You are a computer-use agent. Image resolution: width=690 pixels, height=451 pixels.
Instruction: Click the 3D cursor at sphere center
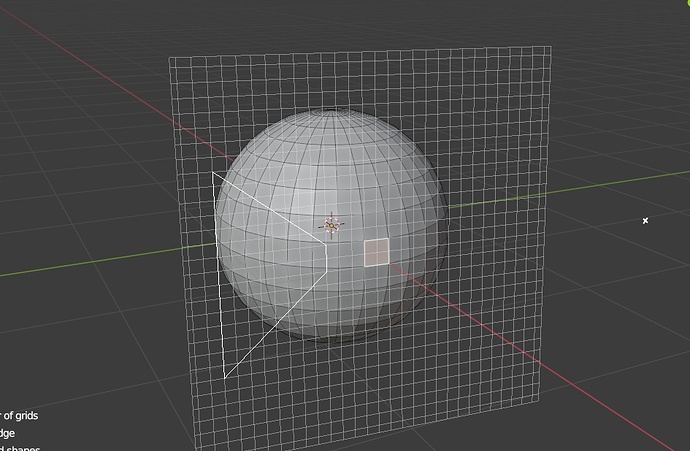331,225
